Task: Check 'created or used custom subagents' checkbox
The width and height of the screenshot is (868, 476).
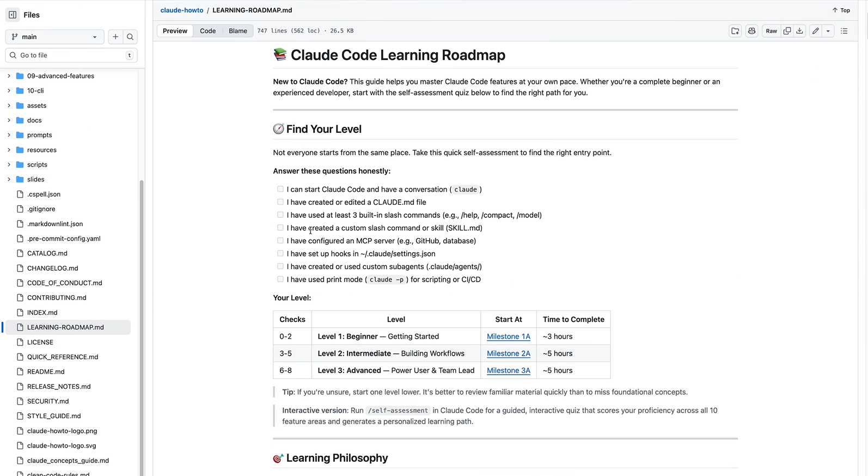Action: point(280,266)
